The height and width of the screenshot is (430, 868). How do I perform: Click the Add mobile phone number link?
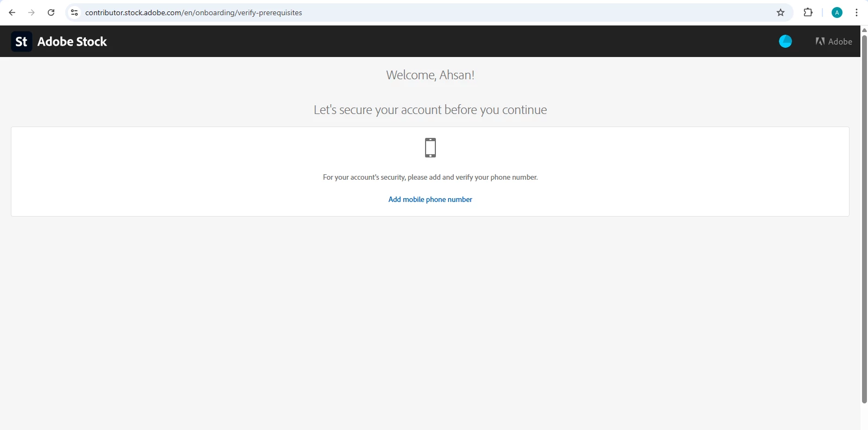point(430,199)
